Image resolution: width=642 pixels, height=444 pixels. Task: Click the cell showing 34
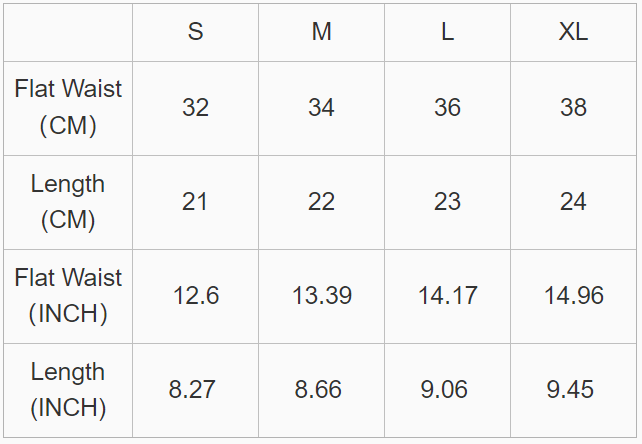click(321, 109)
